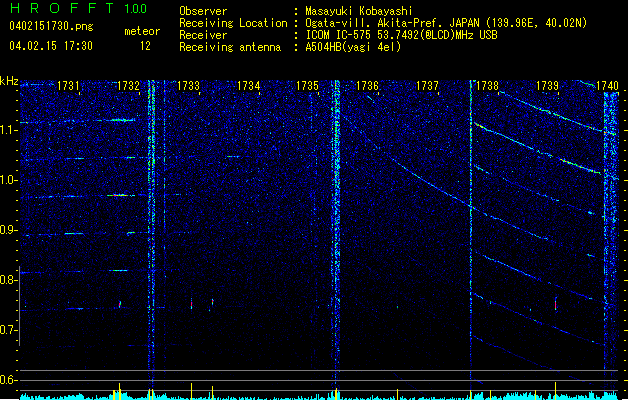Click the Receiving antenna label

click(230, 47)
